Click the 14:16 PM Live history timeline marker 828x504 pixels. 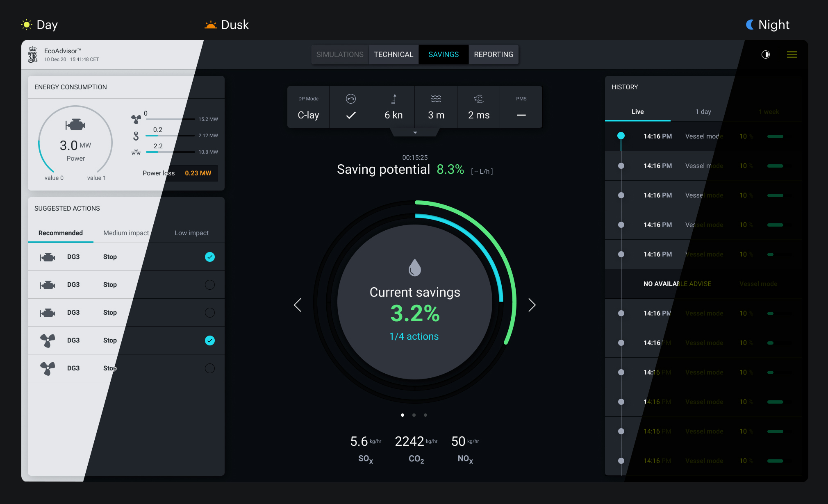[x=621, y=136]
